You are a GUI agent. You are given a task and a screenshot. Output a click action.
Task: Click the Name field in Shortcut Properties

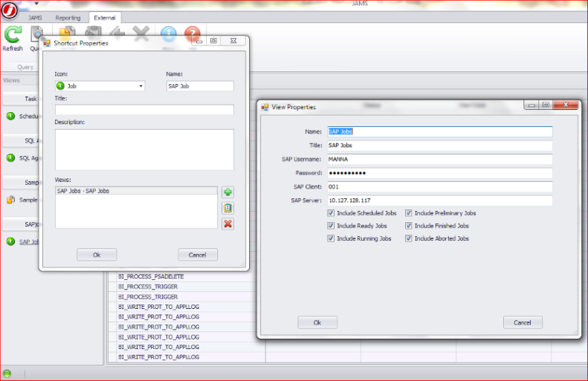tap(200, 86)
